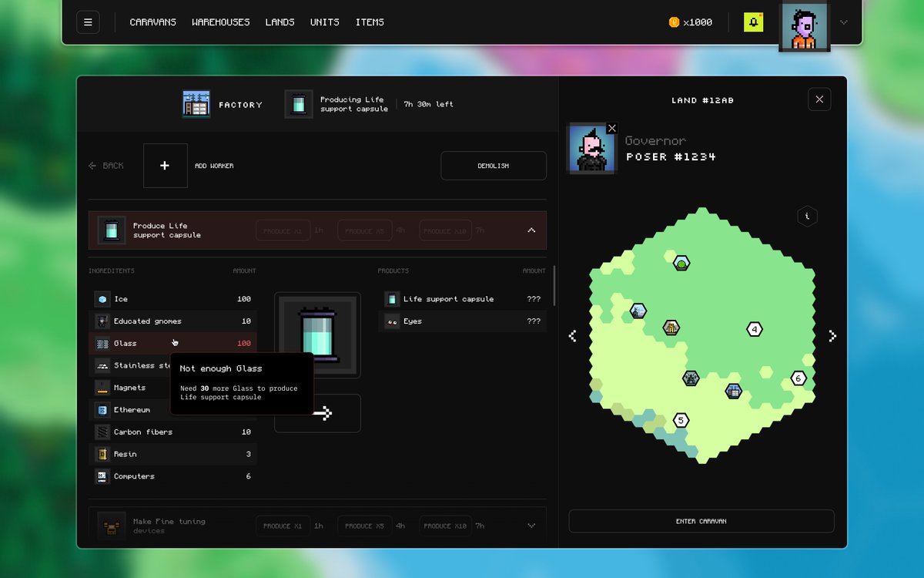Click the Life support capsule production icon in header
This screenshot has height=578, width=924.
(299, 104)
